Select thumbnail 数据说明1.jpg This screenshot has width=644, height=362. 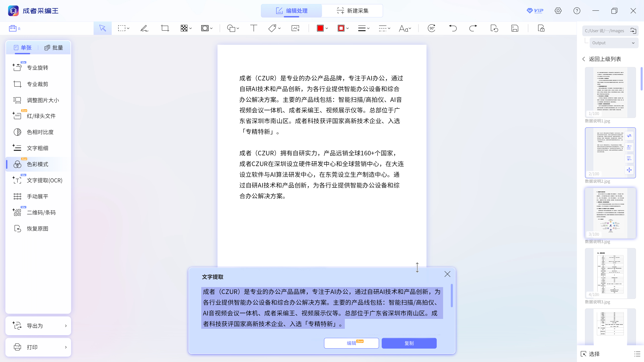[x=610, y=93]
